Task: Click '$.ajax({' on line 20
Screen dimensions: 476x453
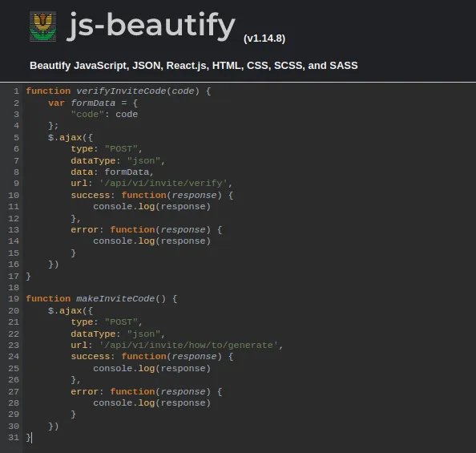Action: [x=71, y=311]
